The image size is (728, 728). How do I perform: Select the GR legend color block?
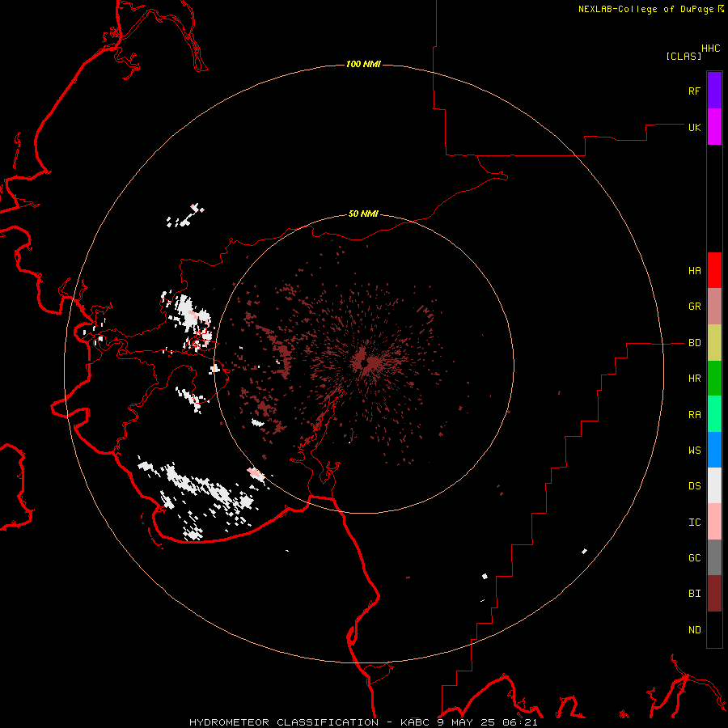714,307
